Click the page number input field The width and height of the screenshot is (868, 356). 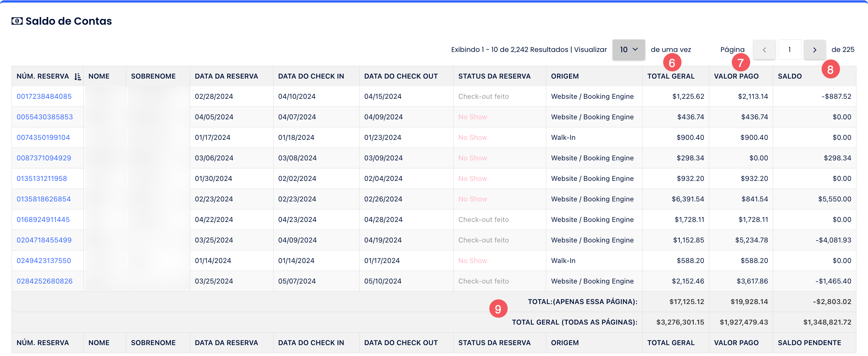(789, 50)
